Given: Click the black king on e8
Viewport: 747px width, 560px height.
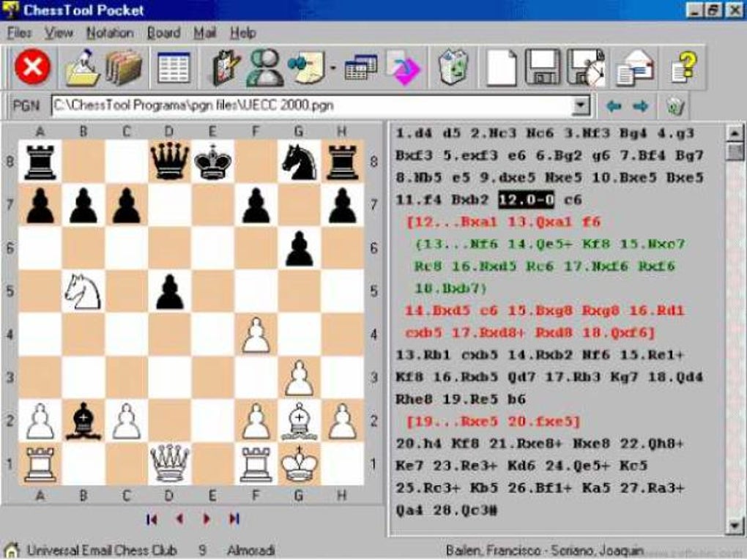Looking at the screenshot, I should click(213, 161).
